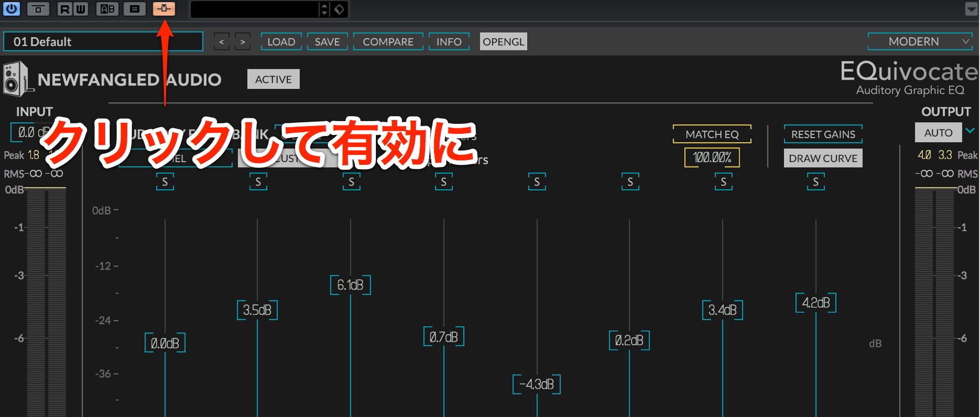Open the INFO panel

(449, 42)
